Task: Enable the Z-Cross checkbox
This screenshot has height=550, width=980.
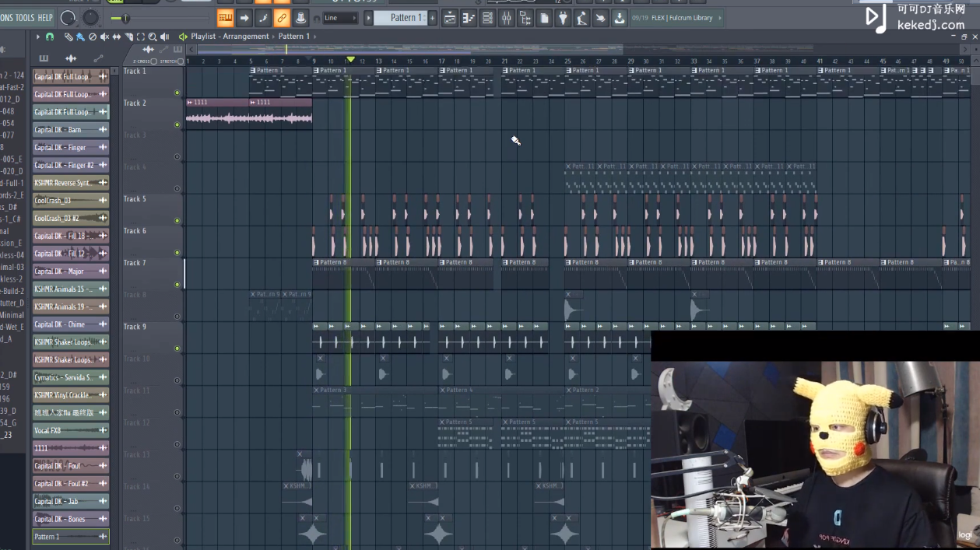Action: click(153, 61)
